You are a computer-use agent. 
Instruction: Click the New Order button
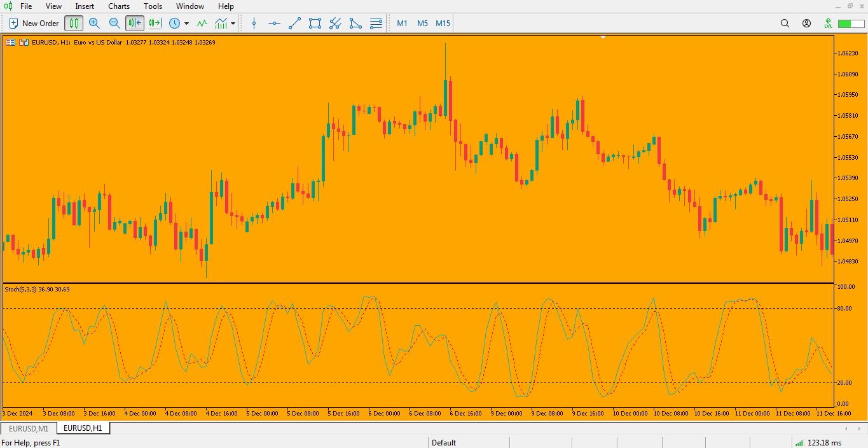33,23
